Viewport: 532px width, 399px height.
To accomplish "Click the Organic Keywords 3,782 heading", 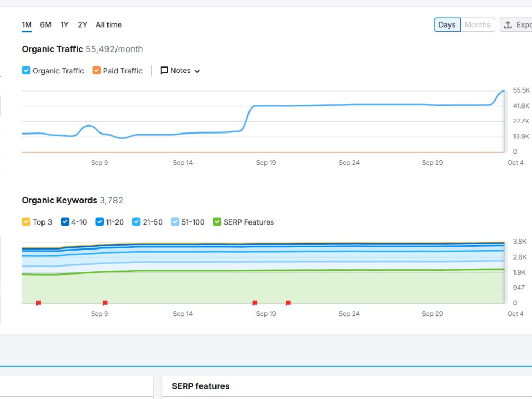I will click(x=72, y=200).
